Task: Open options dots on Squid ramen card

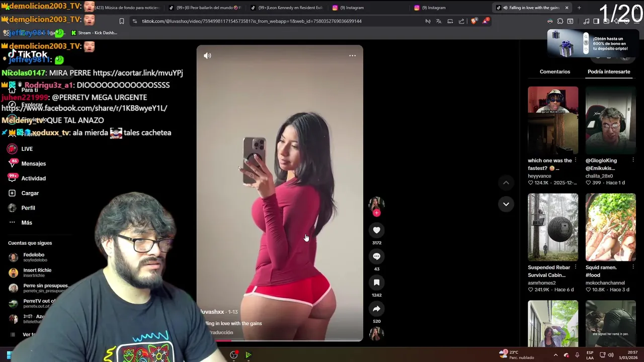Action: [x=633, y=267]
